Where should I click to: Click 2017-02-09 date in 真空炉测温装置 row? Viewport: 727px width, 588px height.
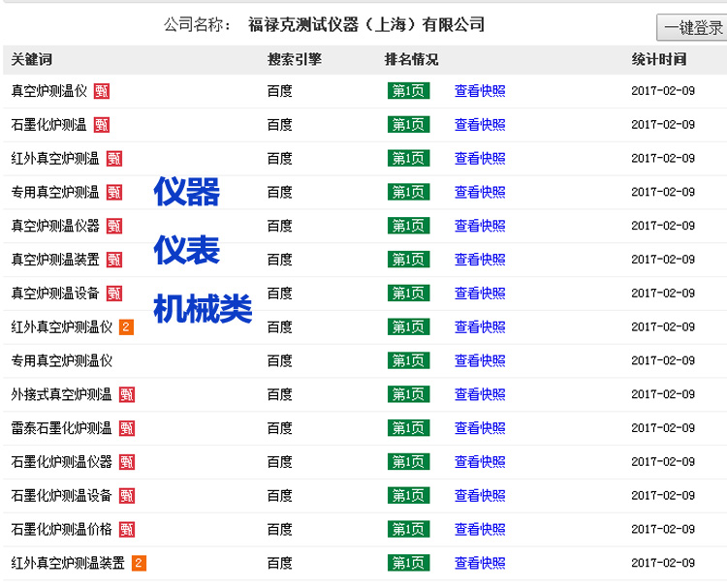coord(663,260)
